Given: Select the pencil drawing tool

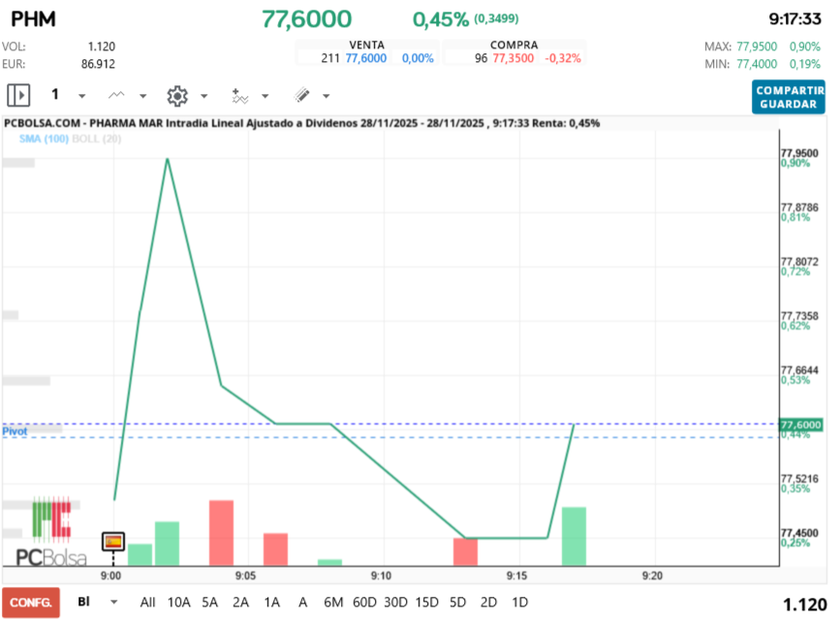Looking at the screenshot, I should click(x=301, y=95).
